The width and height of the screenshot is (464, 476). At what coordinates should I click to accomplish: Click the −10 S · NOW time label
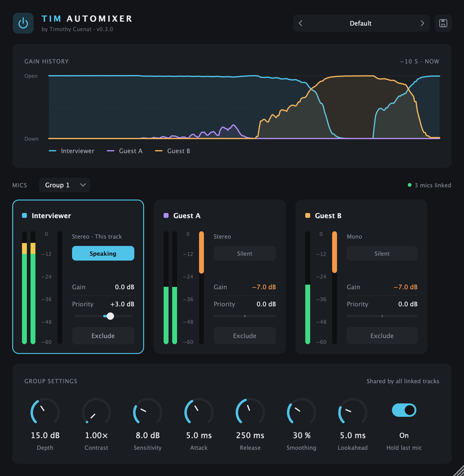pyautogui.click(x=420, y=61)
